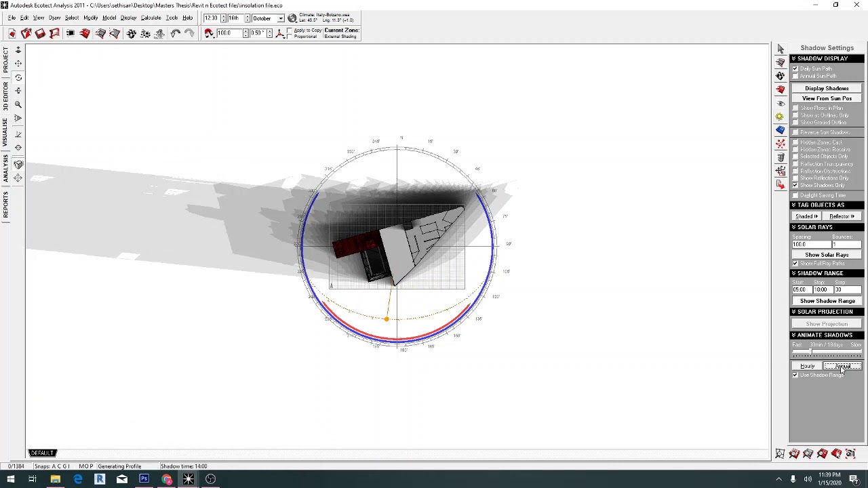868x488 pixels.
Task: Open the visibility eye panel icon
Action: pyautogui.click(x=781, y=103)
